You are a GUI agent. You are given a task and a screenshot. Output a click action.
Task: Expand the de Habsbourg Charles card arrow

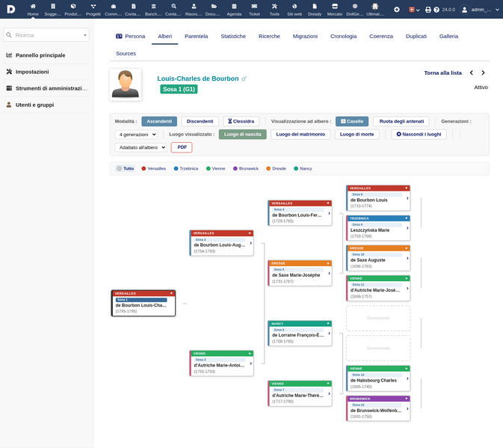coord(407,378)
